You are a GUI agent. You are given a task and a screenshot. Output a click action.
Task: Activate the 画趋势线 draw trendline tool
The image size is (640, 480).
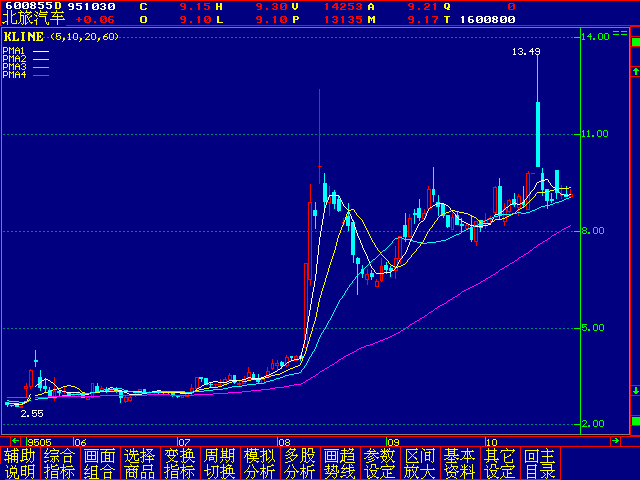(340, 463)
